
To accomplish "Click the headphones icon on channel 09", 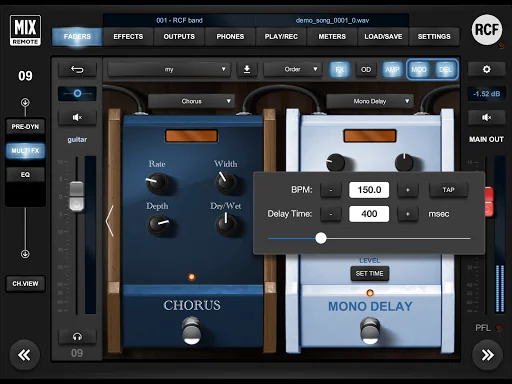I will click(77, 337).
